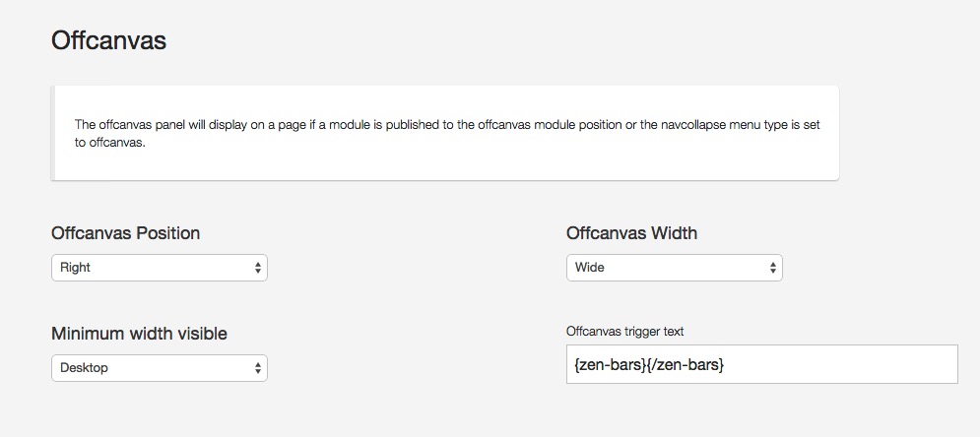Image resolution: width=980 pixels, height=437 pixels.
Task: Click the {zen-bars}{/zen-bars} text value
Action: pyautogui.click(x=649, y=364)
